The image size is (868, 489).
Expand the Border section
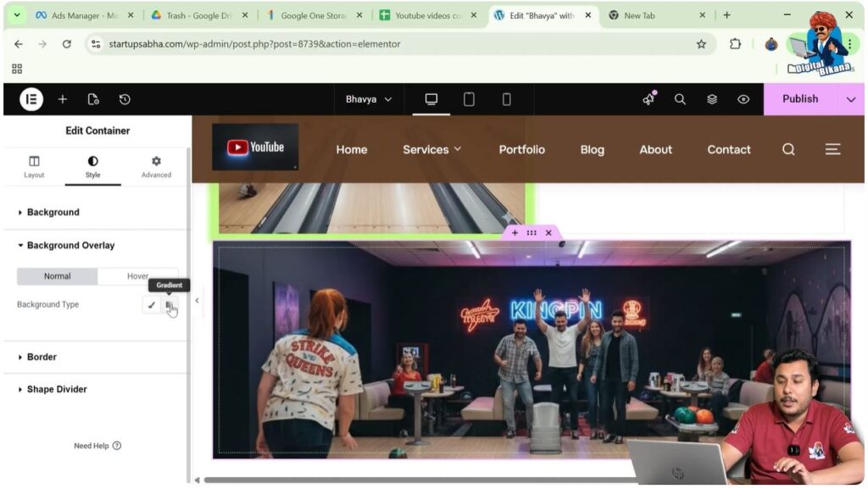point(41,357)
